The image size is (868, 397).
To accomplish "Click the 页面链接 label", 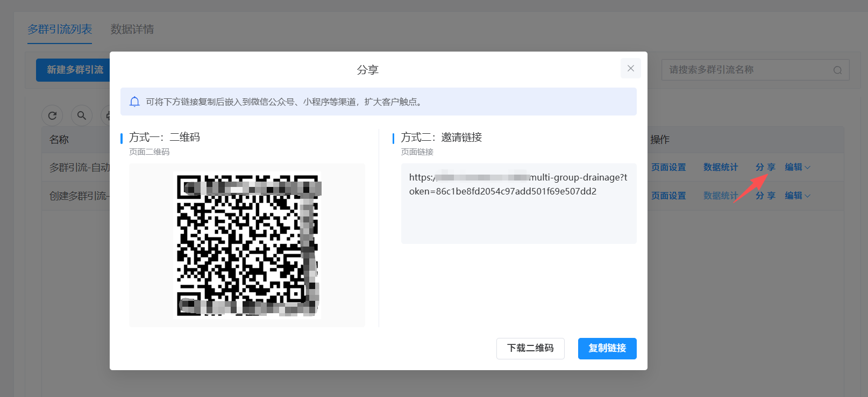I will click(417, 152).
